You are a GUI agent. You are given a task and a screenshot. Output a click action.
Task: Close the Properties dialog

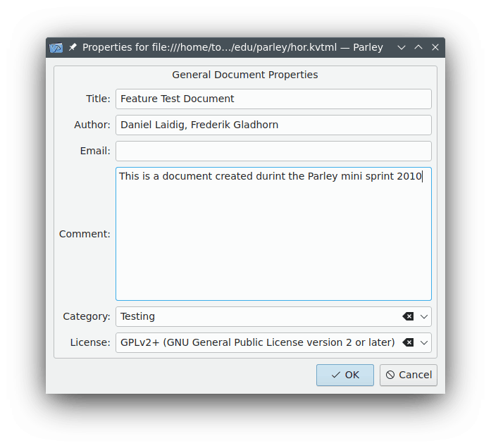[x=435, y=48]
